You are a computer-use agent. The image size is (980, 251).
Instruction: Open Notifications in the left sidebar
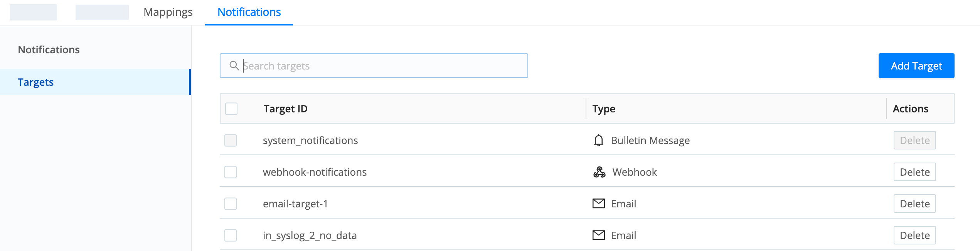click(49, 50)
